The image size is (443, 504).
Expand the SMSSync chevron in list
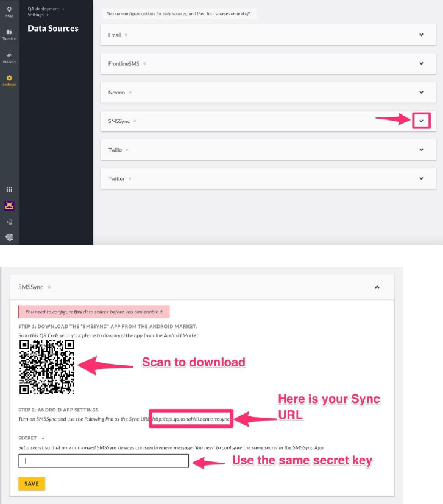point(421,121)
